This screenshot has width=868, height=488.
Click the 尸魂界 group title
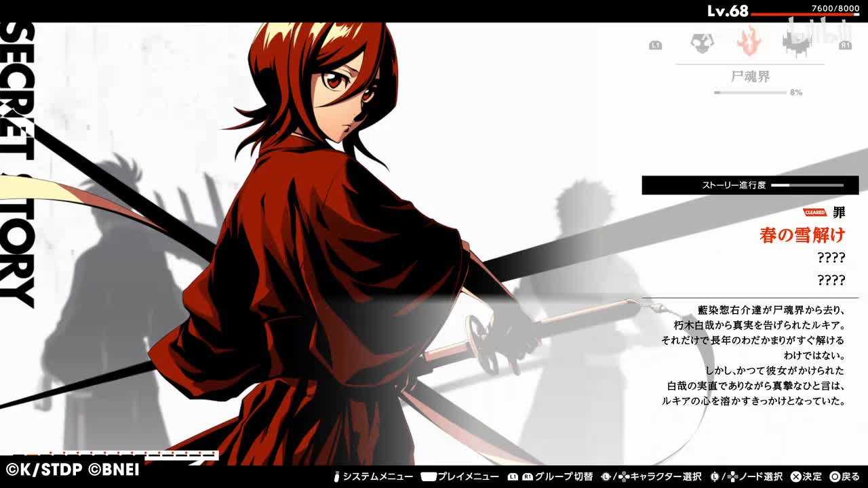click(x=750, y=77)
